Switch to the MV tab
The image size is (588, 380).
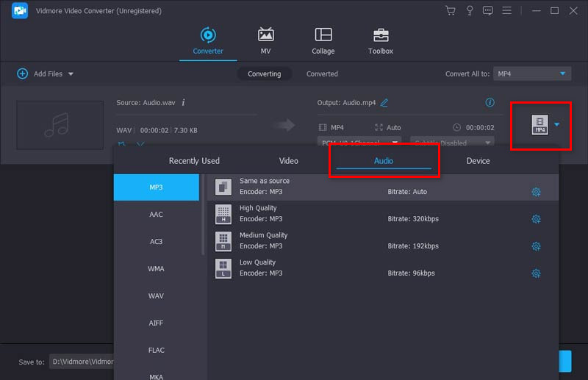265,41
